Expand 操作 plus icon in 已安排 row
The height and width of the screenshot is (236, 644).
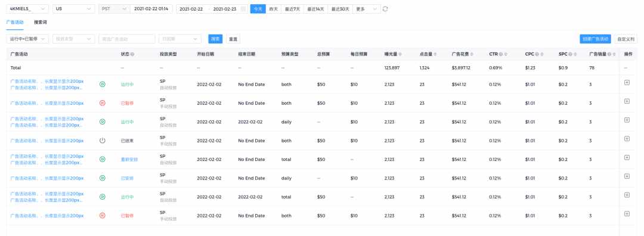pyautogui.click(x=627, y=176)
